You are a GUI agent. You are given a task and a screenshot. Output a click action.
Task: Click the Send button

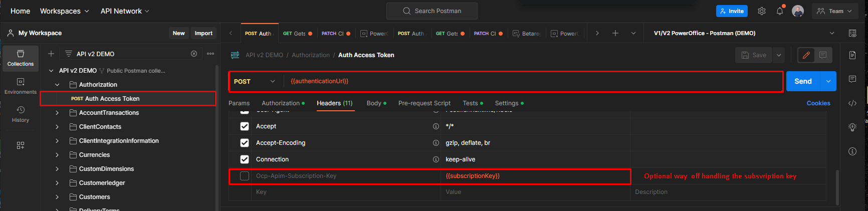pyautogui.click(x=802, y=81)
